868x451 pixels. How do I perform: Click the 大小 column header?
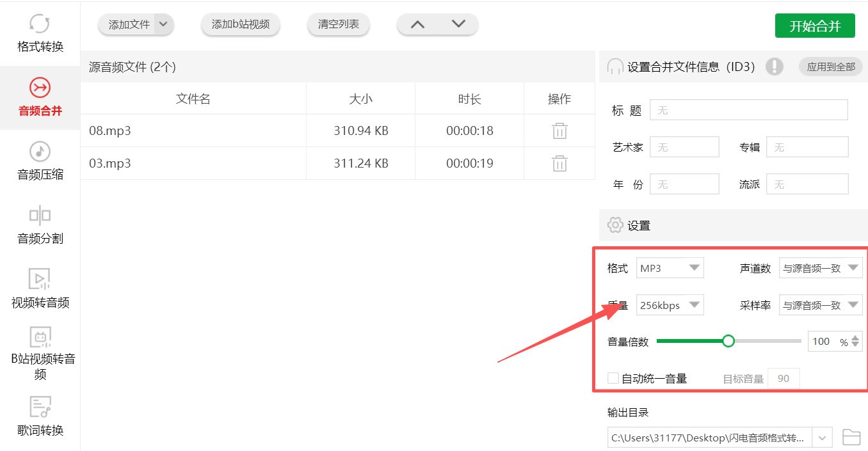[360, 99]
